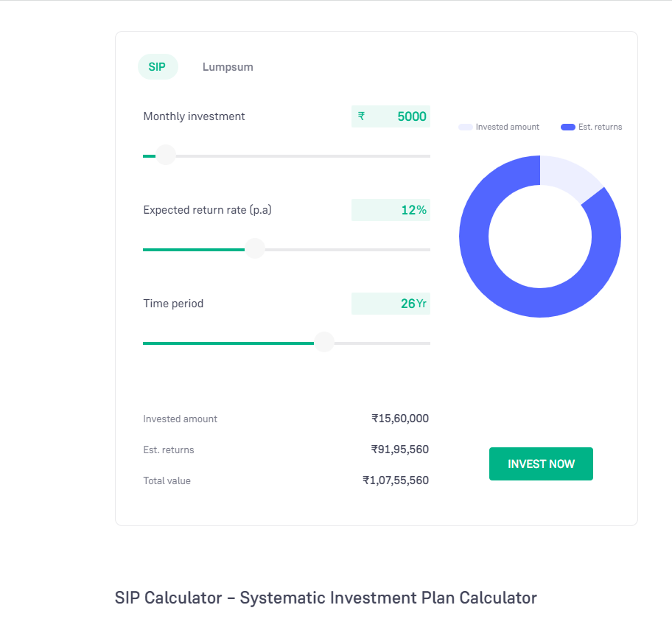672x619 pixels.
Task: Focus the Time period 26 value
Action: [407, 304]
